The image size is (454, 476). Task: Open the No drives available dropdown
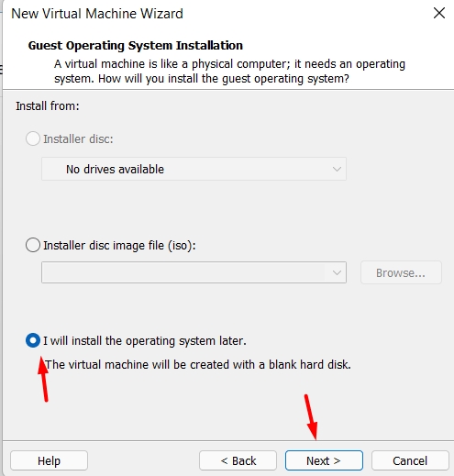tap(194, 169)
